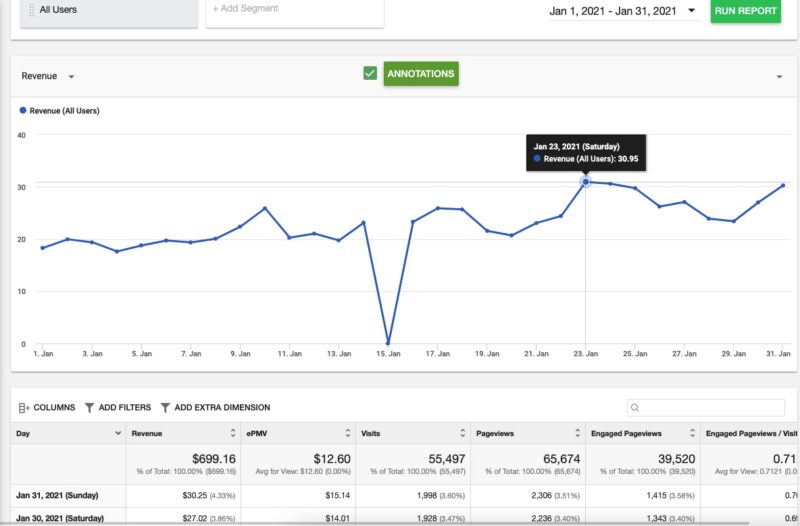Click the Jan 15 zero-revenue data point

point(388,343)
